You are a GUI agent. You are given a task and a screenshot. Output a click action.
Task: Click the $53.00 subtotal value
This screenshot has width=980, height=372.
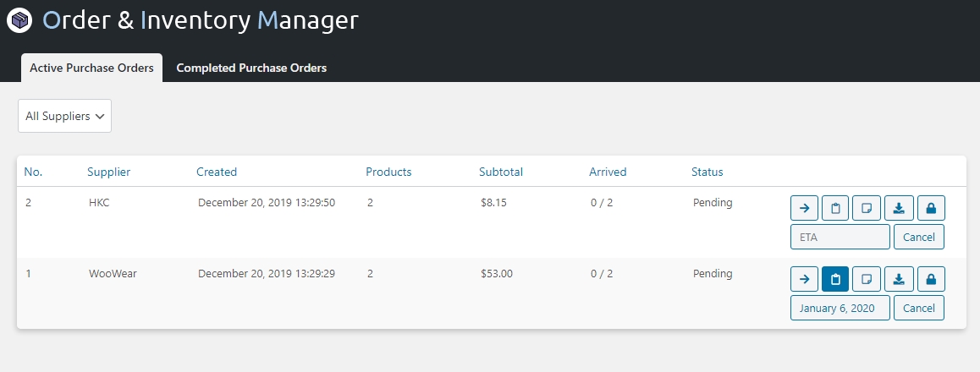497,273
